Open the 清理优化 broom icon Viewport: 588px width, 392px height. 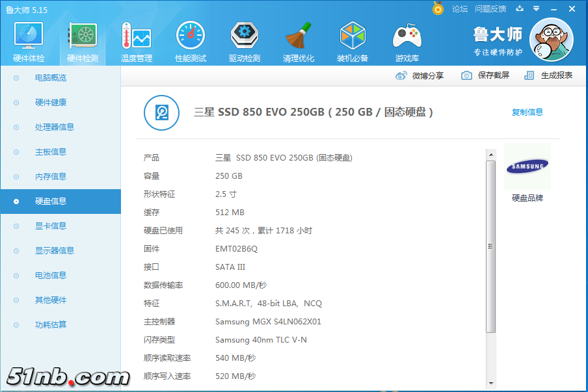(299, 37)
